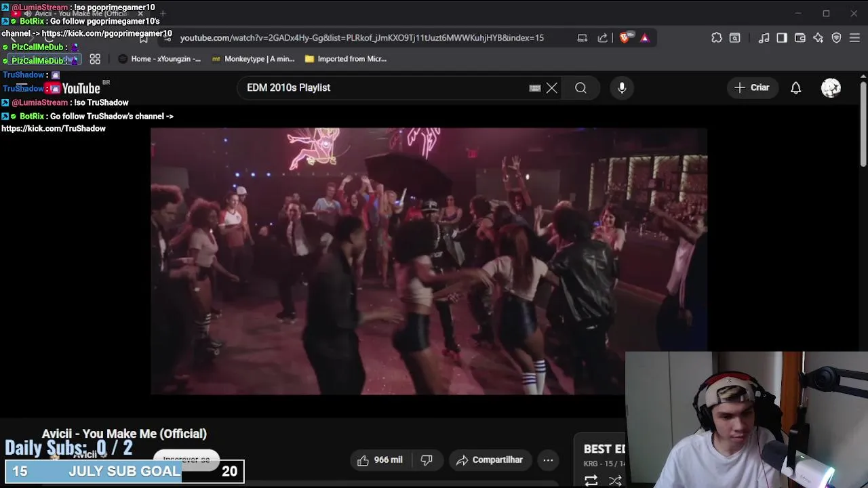868x488 pixels.
Task: Click the https://kick.com/TruShadow chat link
Action: pyautogui.click(x=54, y=129)
